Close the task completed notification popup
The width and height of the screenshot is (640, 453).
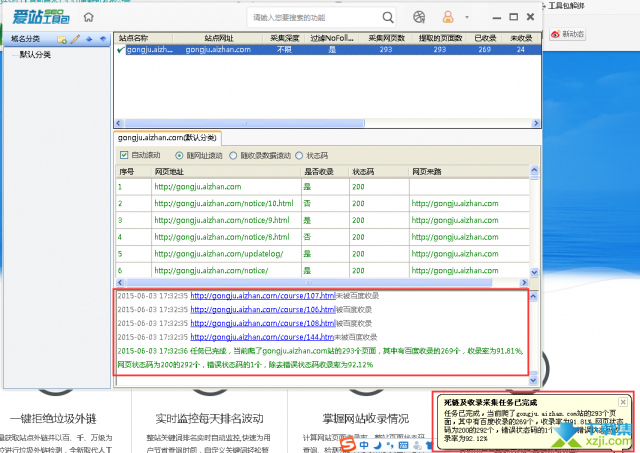tap(623, 402)
